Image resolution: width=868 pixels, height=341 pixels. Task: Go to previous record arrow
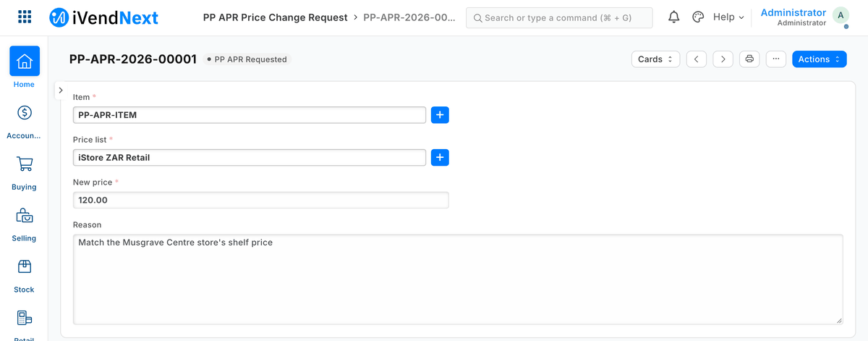696,59
